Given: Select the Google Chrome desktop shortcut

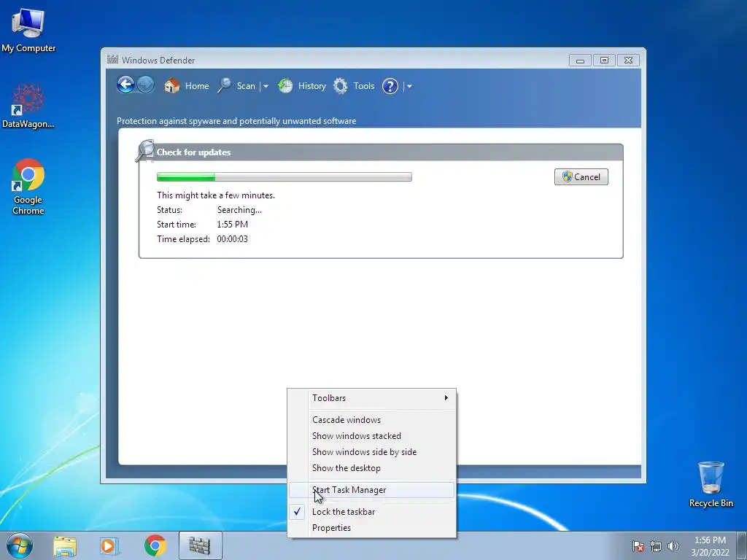Looking at the screenshot, I should point(28,187).
